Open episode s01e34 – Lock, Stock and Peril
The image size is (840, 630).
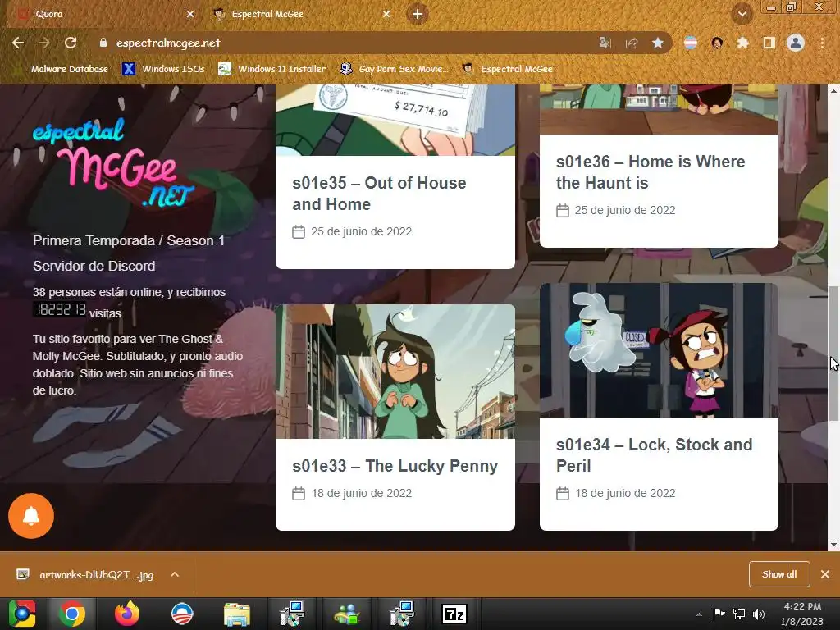(654, 454)
